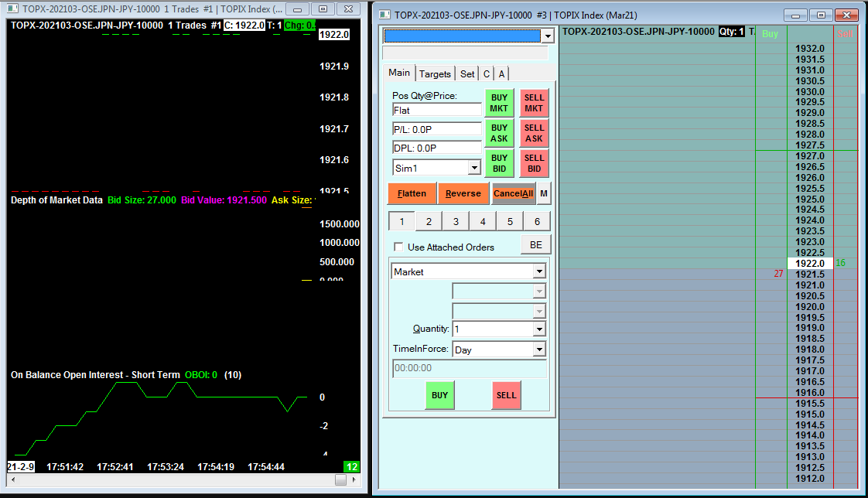Click the M button beside CancelAll
The width and height of the screenshot is (868, 498).
pos(544,193)
